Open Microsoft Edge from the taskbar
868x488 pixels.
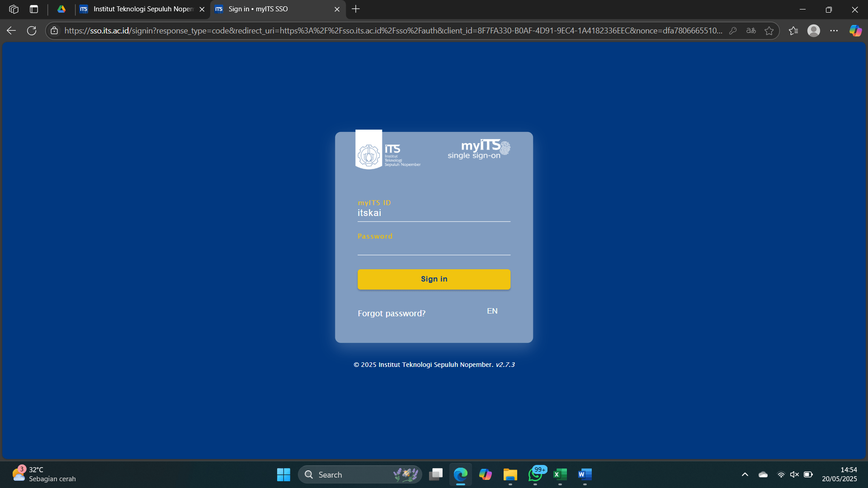pos(461,474)
